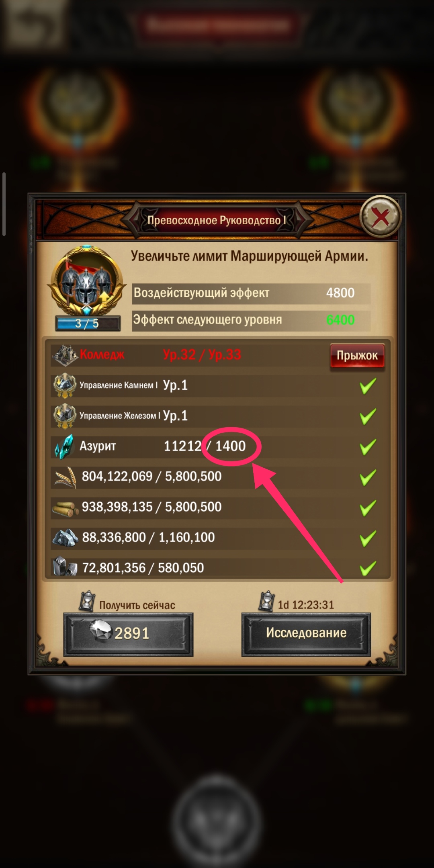Tap the Эффект следующего уровня 6400 row

pyautogui.click(x=251, y=320)
